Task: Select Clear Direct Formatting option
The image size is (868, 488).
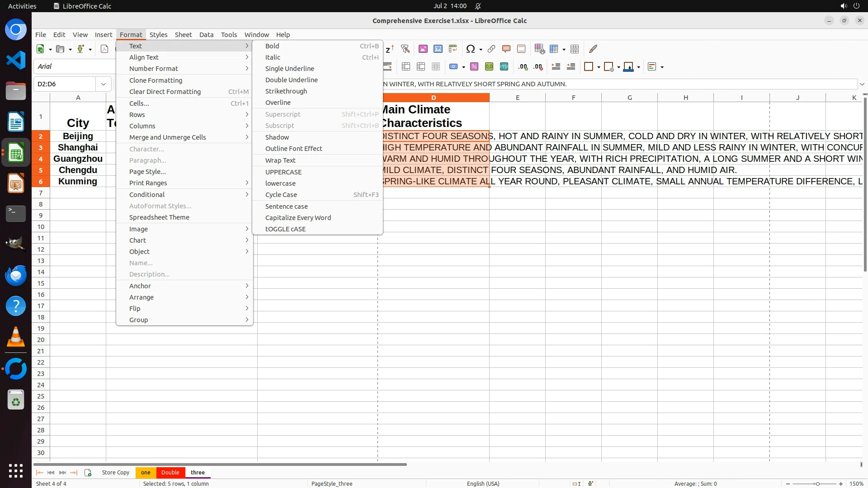Action: (165, 92)
